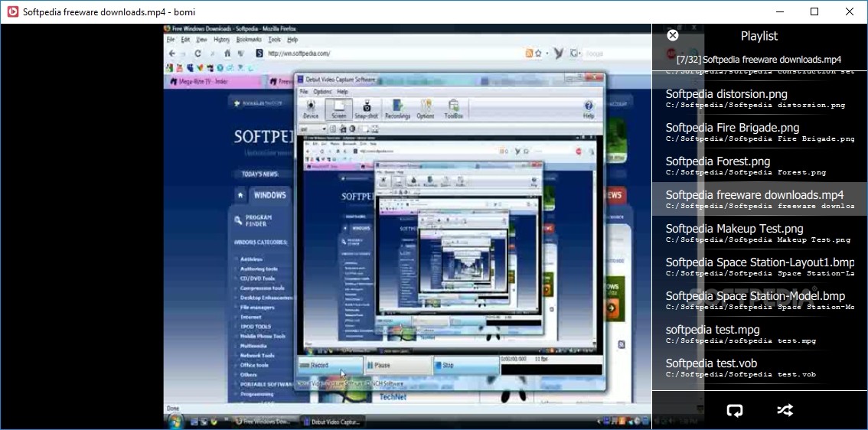Toggle repeat mode for the playlist
Screen dimensions: 868x430
[735, 410]
